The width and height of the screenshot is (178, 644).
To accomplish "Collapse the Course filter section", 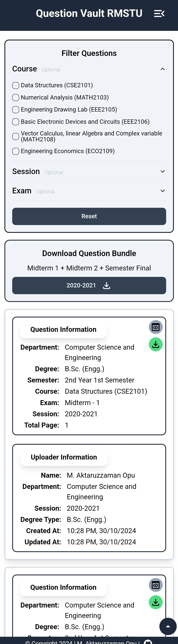I will click(163, 69).
